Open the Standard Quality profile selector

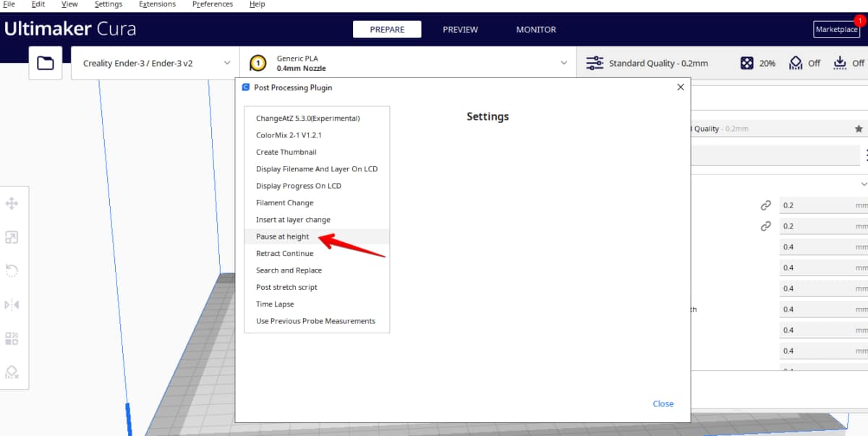point(778,129)
